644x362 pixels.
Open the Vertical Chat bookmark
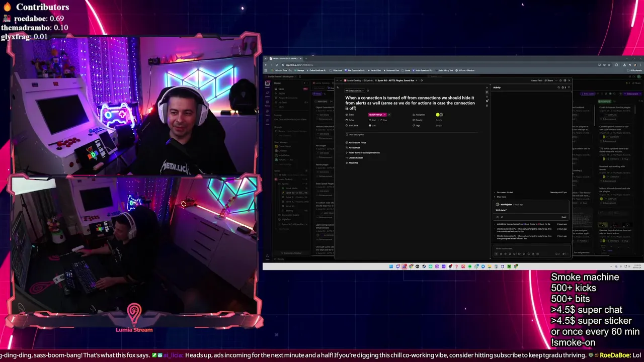pos(375,70)
